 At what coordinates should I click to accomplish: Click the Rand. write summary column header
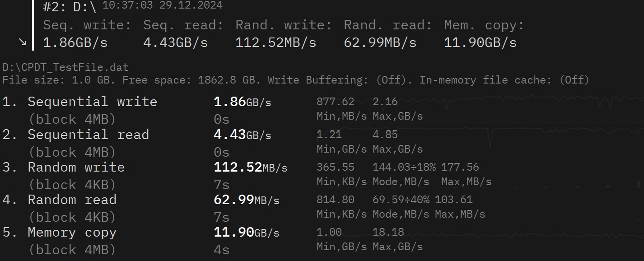(x=283, y=25)
